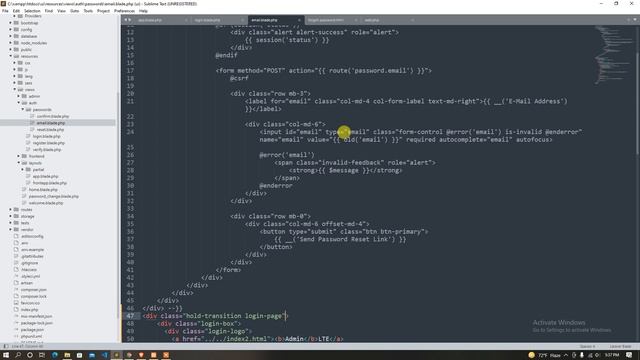Screen dimensions: 640x360
Task: Select the artisan file
Action: coord(27,283)
